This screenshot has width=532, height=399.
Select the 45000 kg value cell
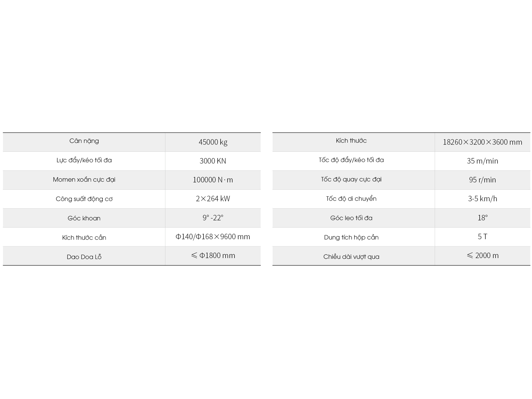(x=213, y=142)
